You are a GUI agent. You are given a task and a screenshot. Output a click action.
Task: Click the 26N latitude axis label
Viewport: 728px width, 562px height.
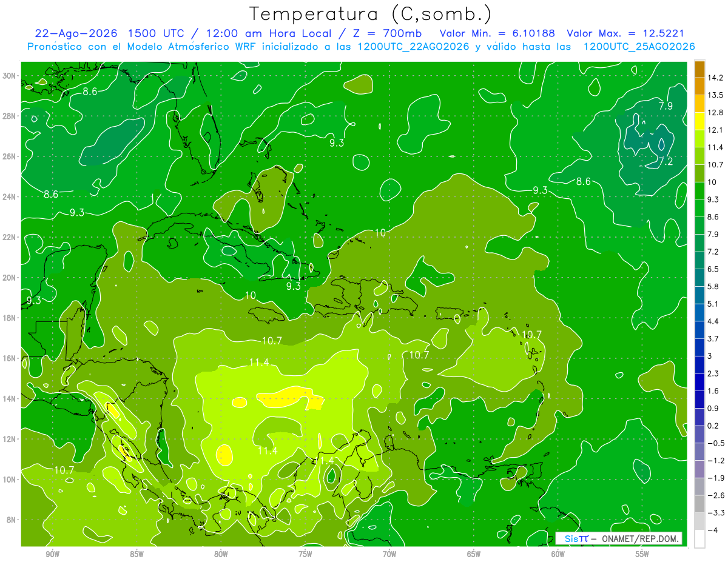[x=9, y=156]
